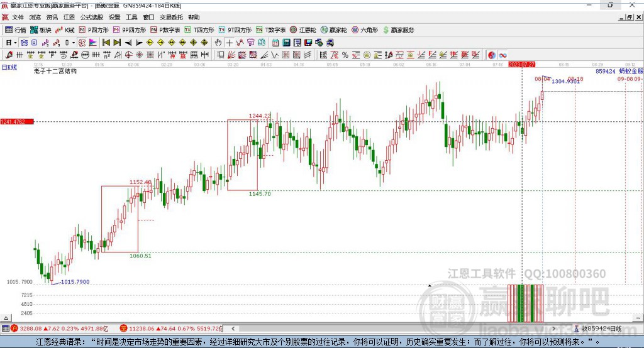Click the first yellow diamond left-arrow icon
The height and width of the screenshot is (348, 644).
[150, 42]
